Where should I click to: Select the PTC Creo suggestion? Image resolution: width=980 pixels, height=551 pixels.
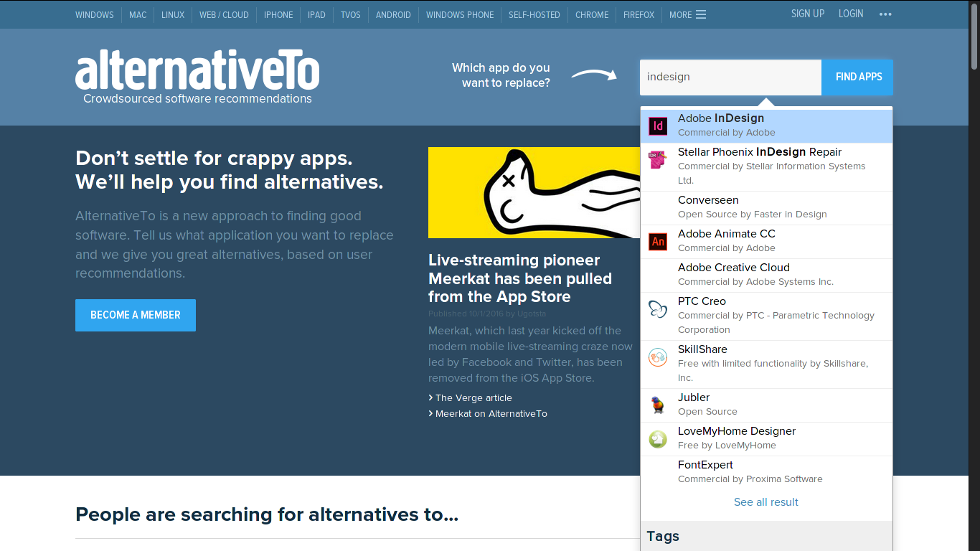click(766, 316)
